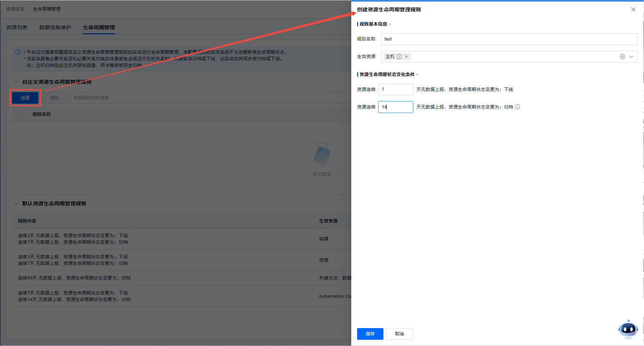Click the 取消 button

399,334
